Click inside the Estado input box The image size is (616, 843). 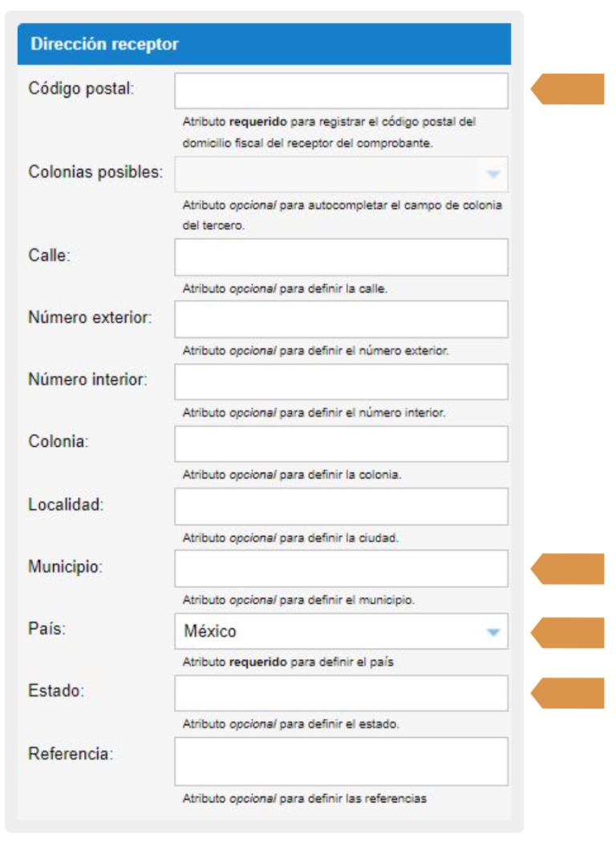[341, 693]
